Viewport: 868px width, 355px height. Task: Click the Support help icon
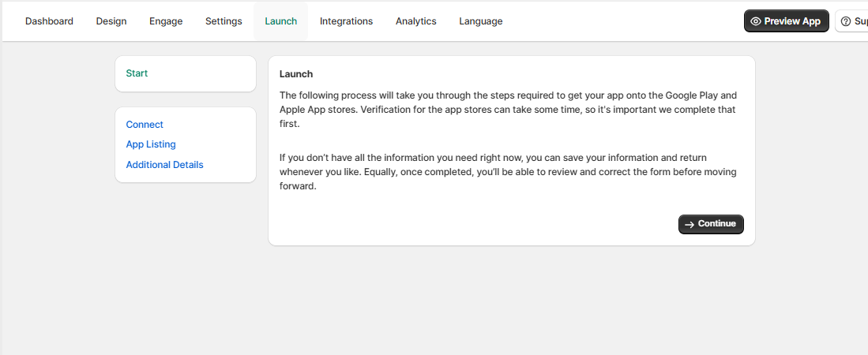(x=845, y=21)
